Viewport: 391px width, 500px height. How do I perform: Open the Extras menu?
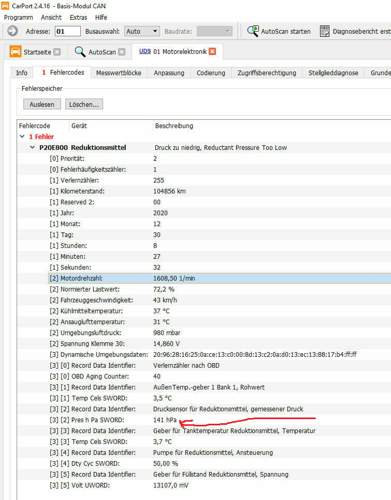[x=78, y=17]
